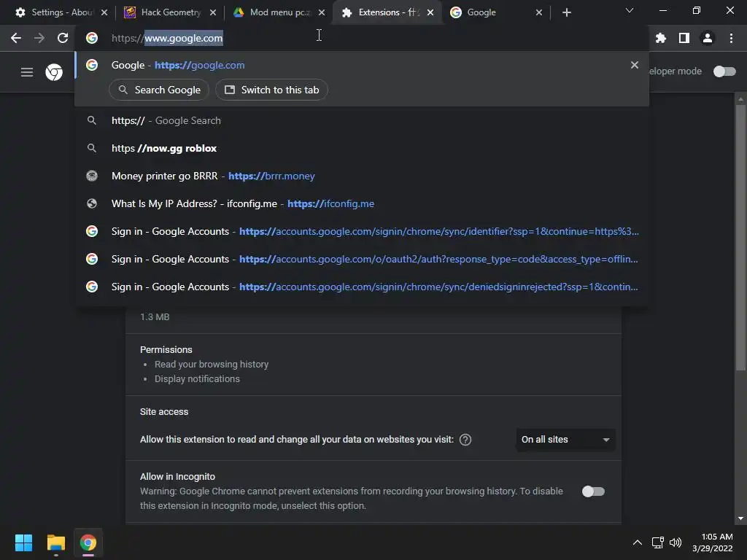Open File Explorer from taskbar
Screen dimensions: 747x560
(x=56, y=542)
